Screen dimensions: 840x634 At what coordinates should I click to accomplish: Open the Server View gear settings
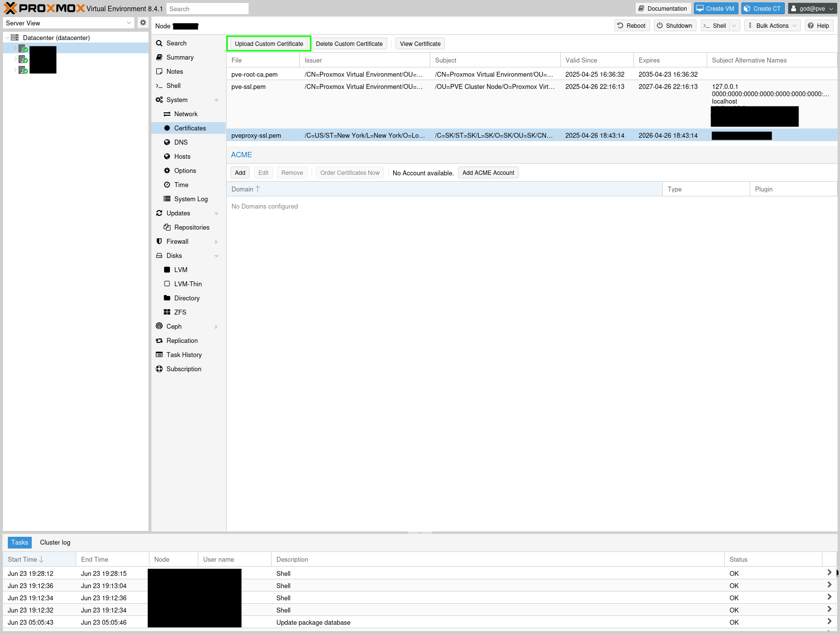point(143,22)
